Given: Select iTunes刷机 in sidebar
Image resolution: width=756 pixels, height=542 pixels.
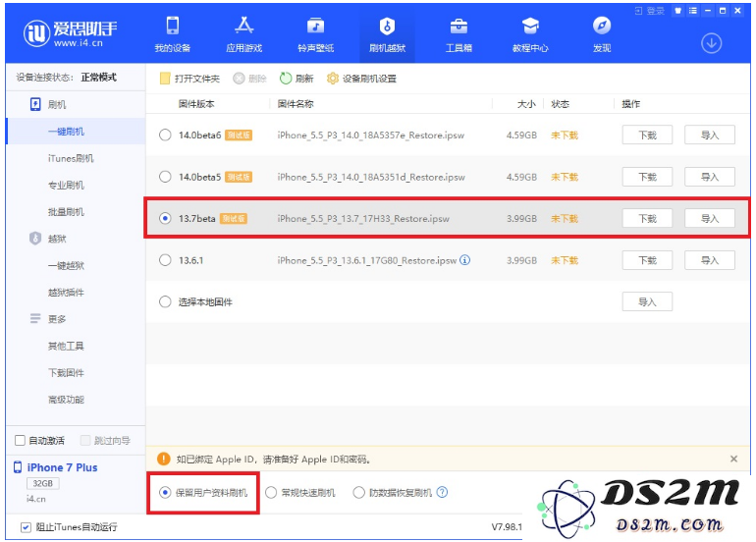Looking at the screenshot, I should (71, 158).
